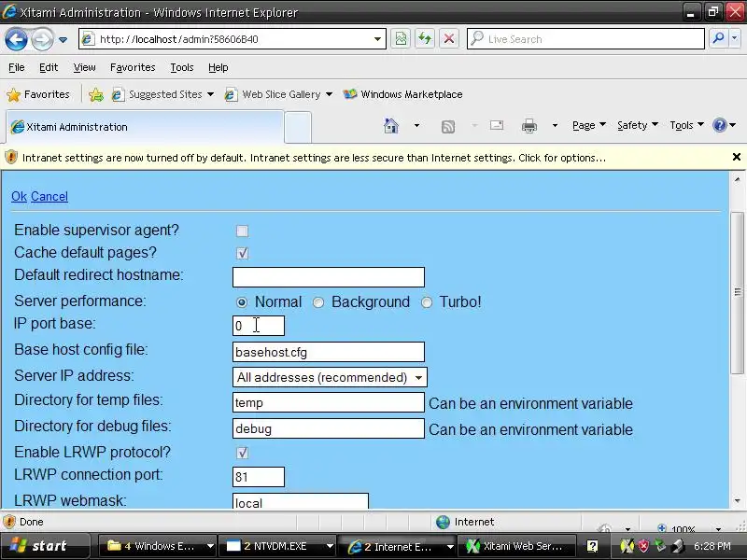Click the question mark taskbar icon
Image resolution: width=747 pixels, height=560 pixels.
592,546
